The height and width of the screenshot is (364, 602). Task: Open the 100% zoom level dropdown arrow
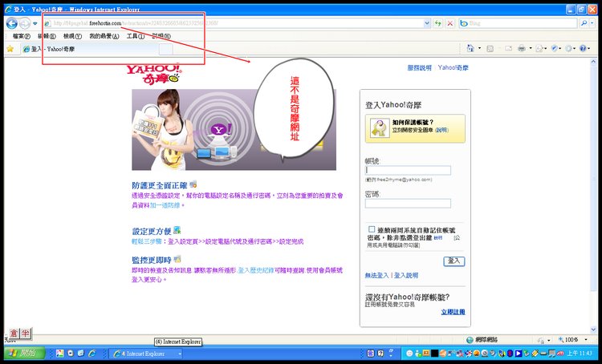tap(586, 340)
